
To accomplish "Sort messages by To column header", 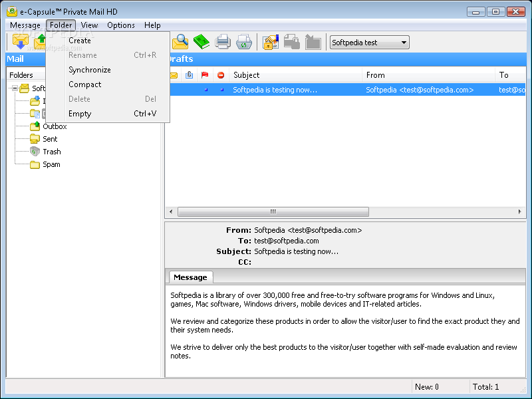I will [x=511, y=75].
